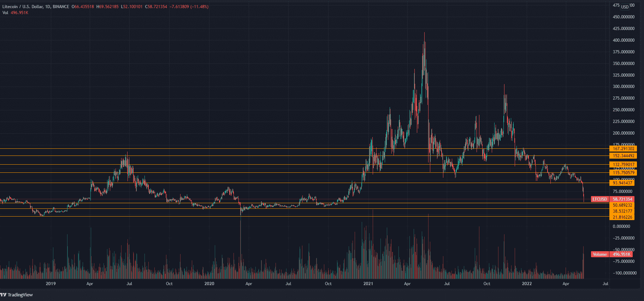Click the 425.000000 price axis tick
Viewport: 644px width, 301px height.
click(624, 29)
